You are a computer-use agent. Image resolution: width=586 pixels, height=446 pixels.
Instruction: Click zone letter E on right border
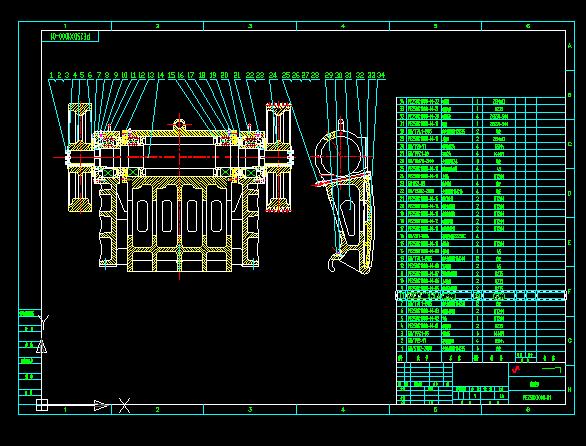570,243
